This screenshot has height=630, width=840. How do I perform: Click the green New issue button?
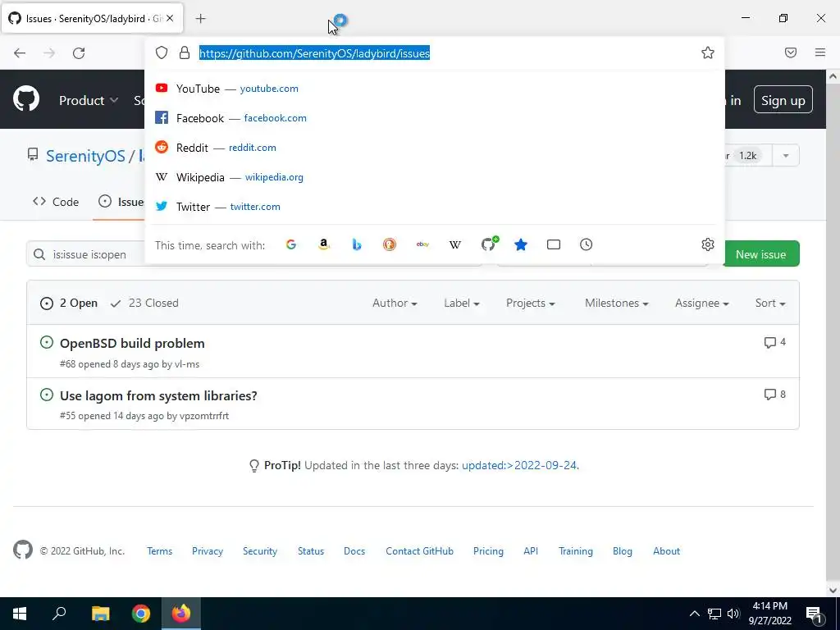coord(760,254)
